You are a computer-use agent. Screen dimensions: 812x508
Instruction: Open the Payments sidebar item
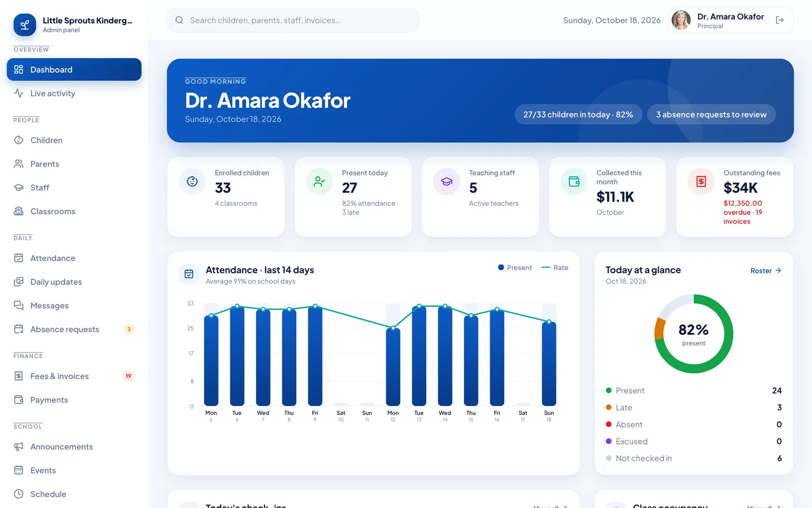point(74,400)
